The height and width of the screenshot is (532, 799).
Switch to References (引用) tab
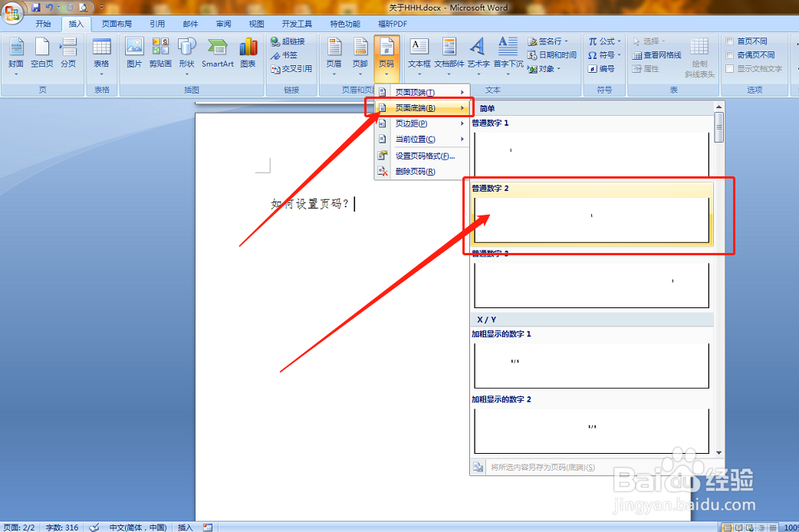tap(157, 24)
